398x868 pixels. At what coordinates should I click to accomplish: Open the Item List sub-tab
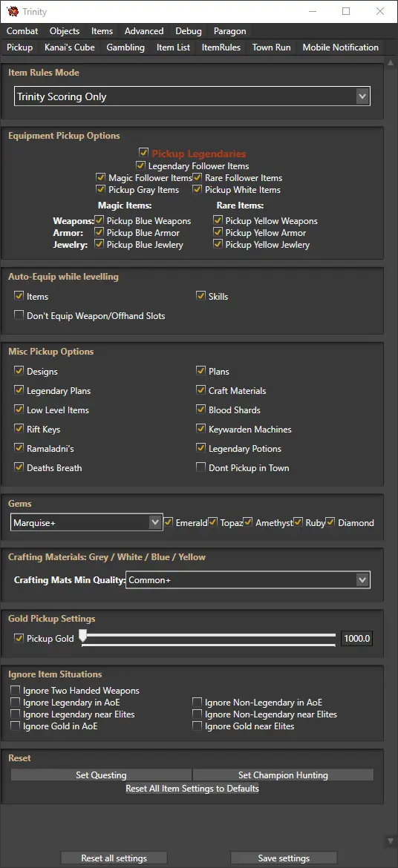point(174,47)
